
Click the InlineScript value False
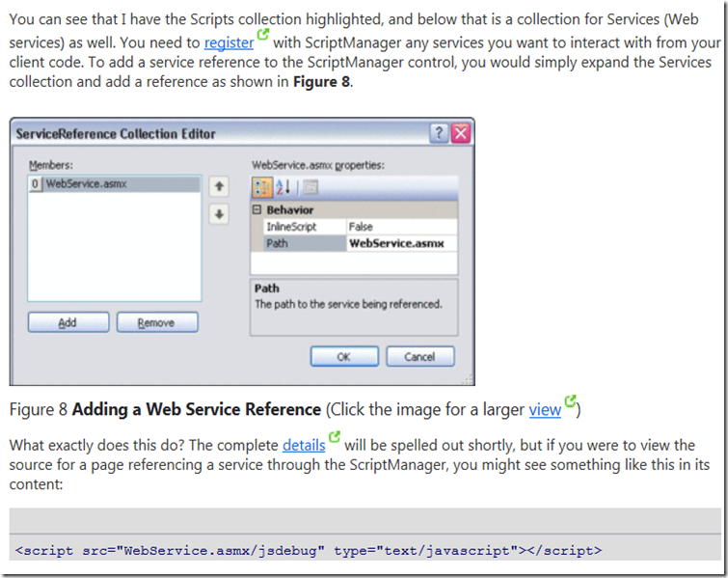(402, 227)
